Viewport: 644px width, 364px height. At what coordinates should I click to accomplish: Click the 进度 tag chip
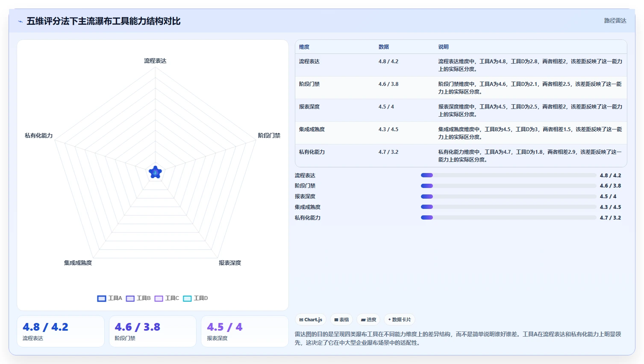click(368, 320)
